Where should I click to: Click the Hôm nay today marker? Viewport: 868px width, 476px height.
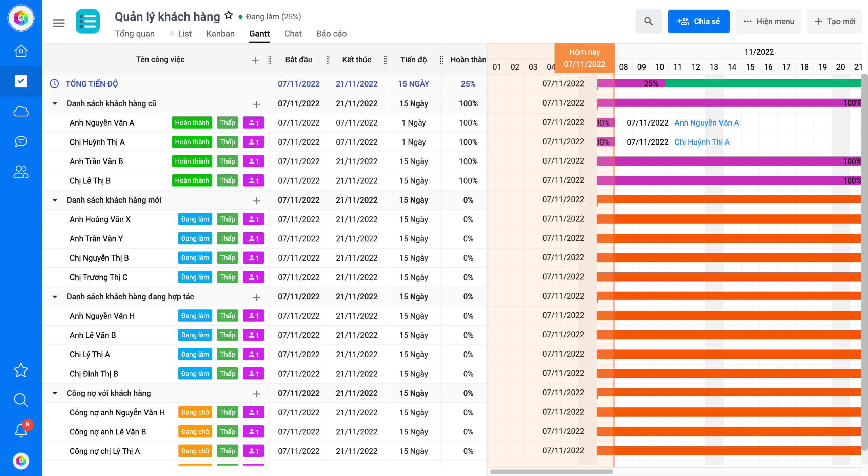tap(585, 58)
